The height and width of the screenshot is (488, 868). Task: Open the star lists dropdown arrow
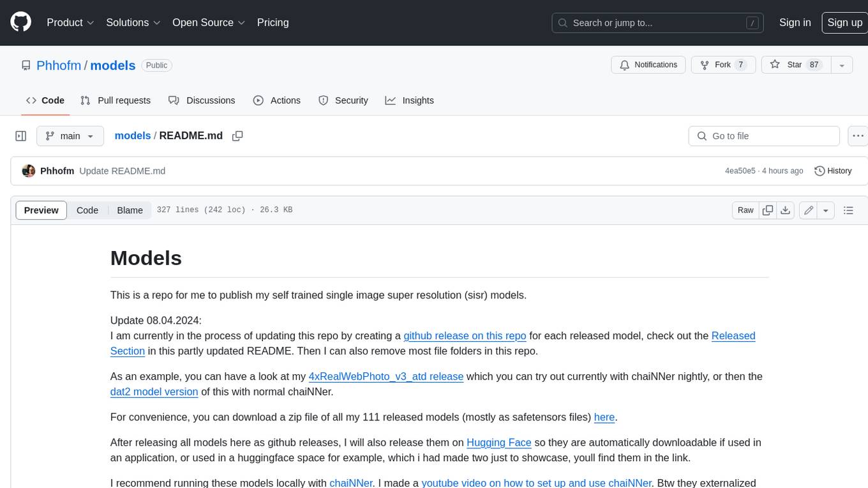point(842,65)
